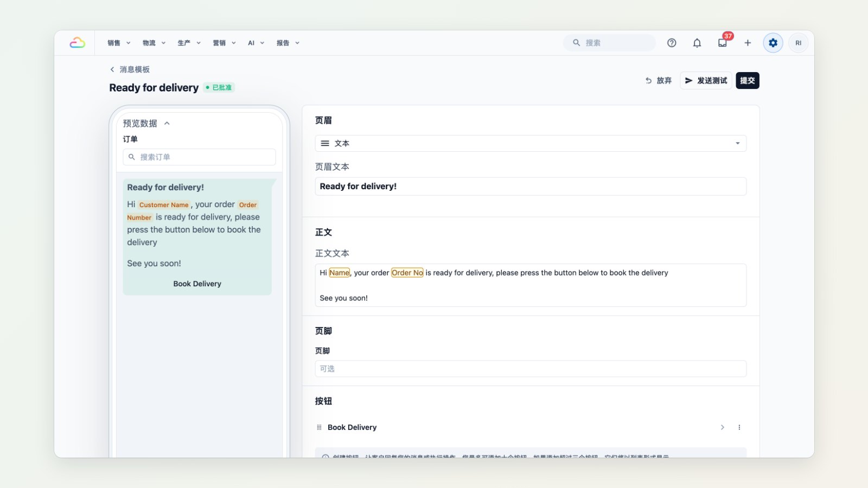Click Book Delivery button in phone preview
The width and height of the screenshot is (868, 488).
pyautogui.click(x=197, y=284)
